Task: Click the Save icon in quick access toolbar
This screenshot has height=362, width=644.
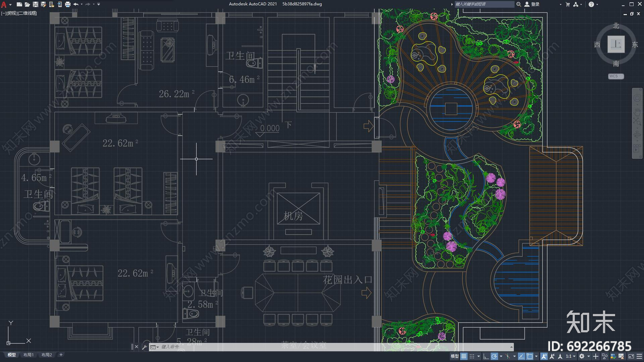Action: coord(35,4)
